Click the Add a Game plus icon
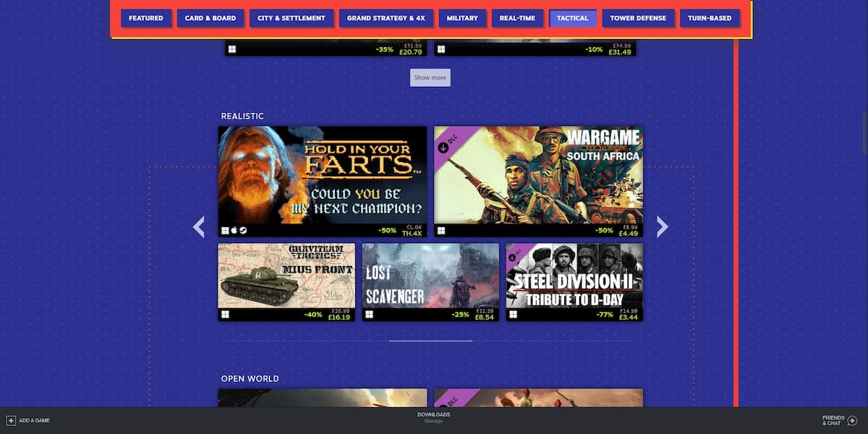Screen dimensions: 868x434 tap(11, 420)
